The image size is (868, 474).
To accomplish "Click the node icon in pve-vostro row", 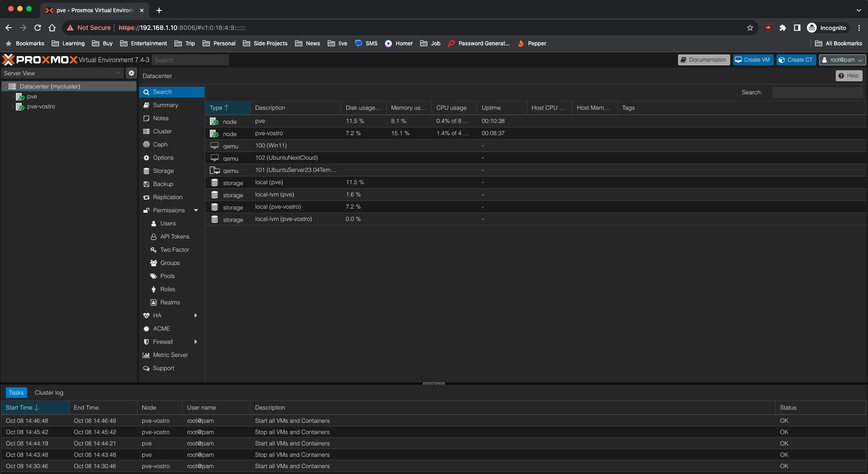I will 214,133.
